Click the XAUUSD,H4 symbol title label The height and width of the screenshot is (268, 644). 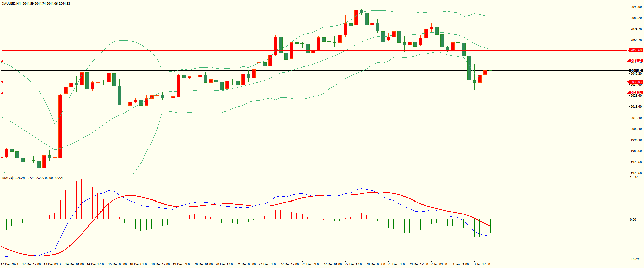[11, 4]
